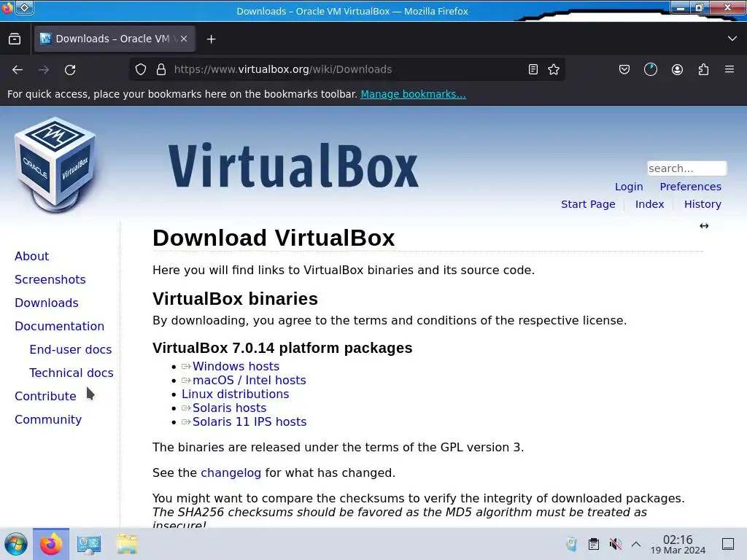Open the changelog link

coord(231,472)
